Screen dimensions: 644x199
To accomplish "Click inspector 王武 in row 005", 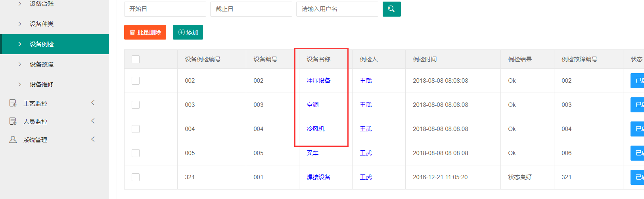I will coord(366,153).
